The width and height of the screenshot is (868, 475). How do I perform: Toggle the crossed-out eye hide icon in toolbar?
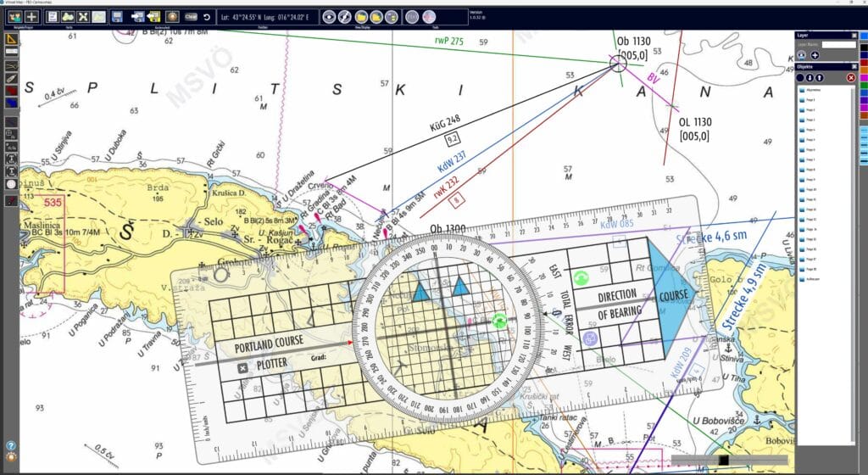[x=344, y=17]
